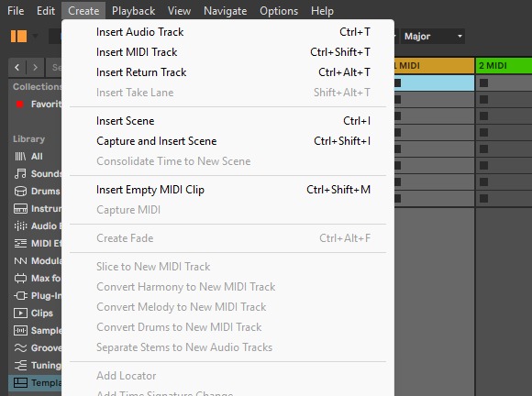The height and width of the screenshot is (396, 532).
Task: Go back in browser history arrow
Action: pyautogui.click(x=17, y=67)
